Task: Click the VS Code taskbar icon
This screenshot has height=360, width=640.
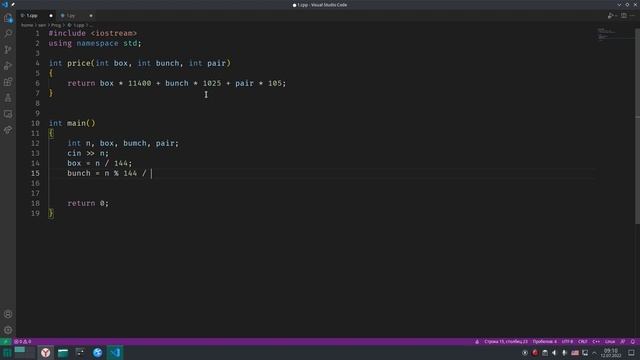Action: [x=115, y=353]
